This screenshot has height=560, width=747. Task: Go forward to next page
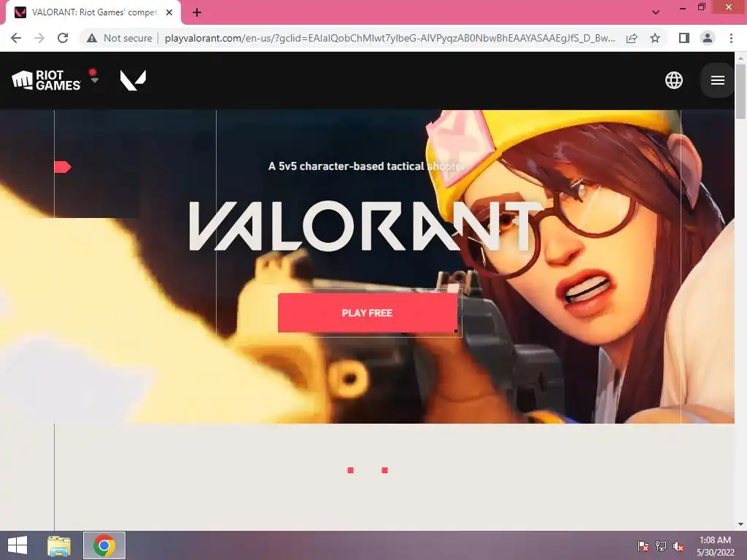pos(39,38)
